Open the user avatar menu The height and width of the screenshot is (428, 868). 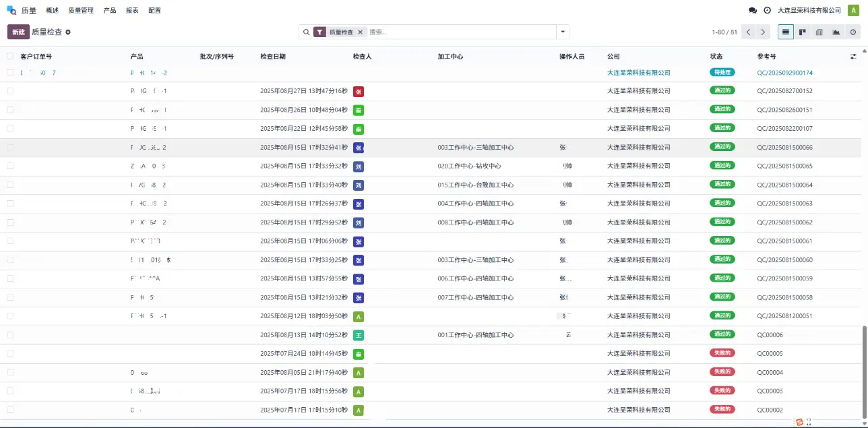click(853, 10)
